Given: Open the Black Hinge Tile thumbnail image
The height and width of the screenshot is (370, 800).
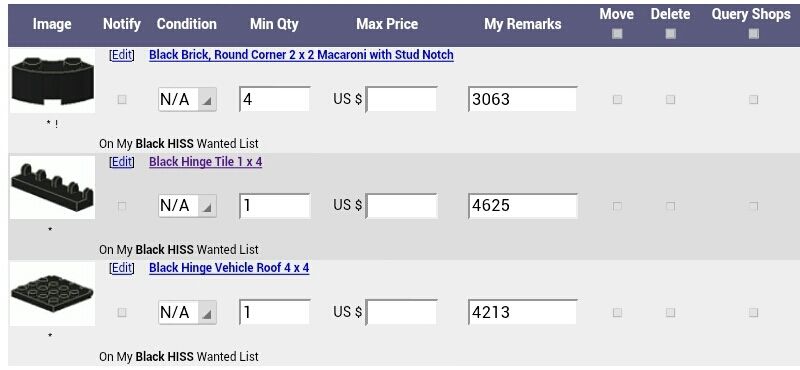Looking at the screenshot, I should tap(52, 188).
